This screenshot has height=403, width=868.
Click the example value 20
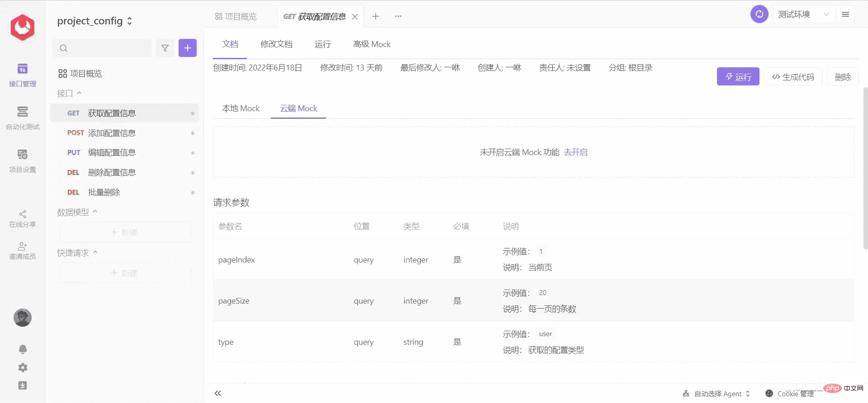[542, 293]
